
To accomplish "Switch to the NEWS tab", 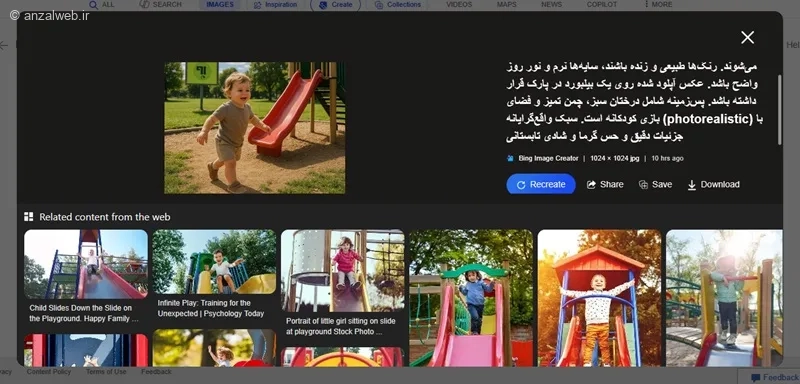I will tap(552, 5).
